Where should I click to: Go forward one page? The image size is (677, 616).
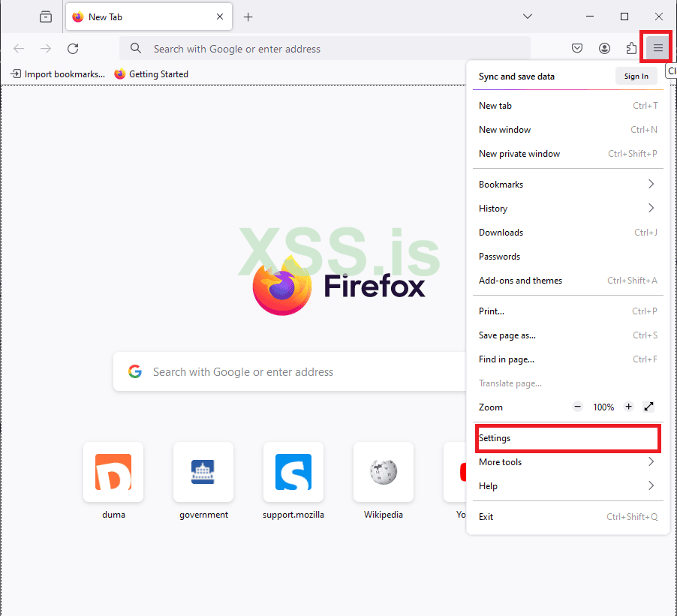[x=46, y=48]
